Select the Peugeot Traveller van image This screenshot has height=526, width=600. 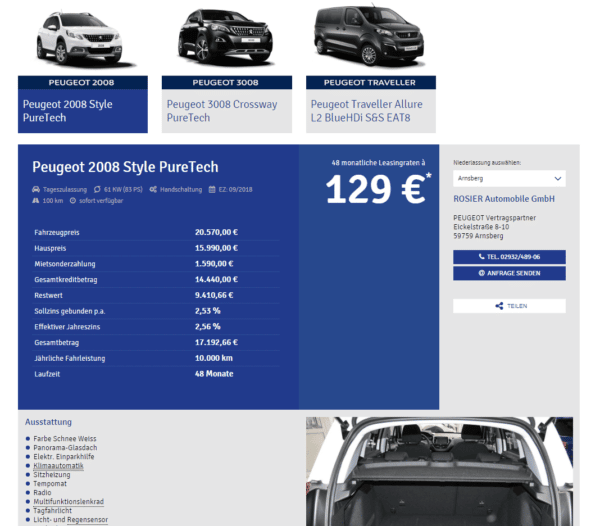coord(369,35)
